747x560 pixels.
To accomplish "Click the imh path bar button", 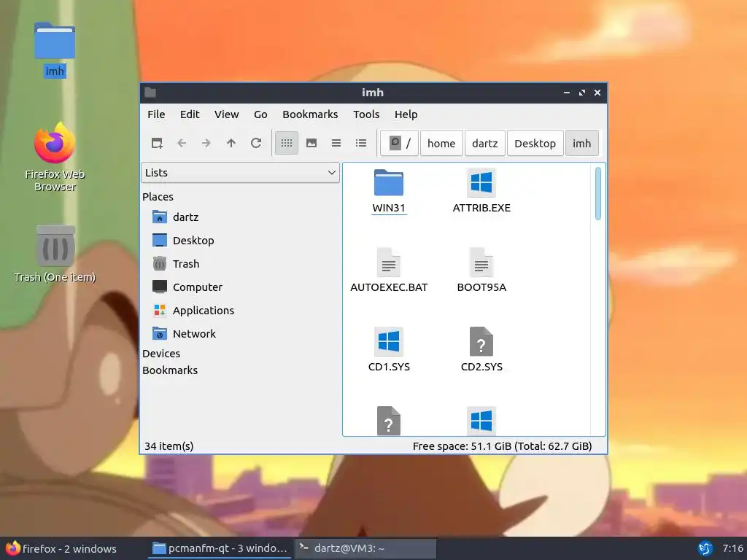I will tap(581, 143).
